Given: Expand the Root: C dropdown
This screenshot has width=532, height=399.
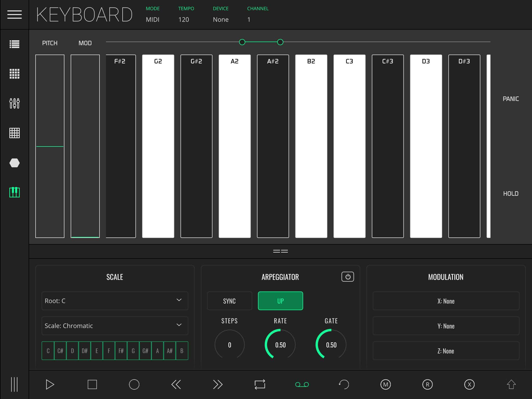Looking at the screenshot, I should (115, 301).
